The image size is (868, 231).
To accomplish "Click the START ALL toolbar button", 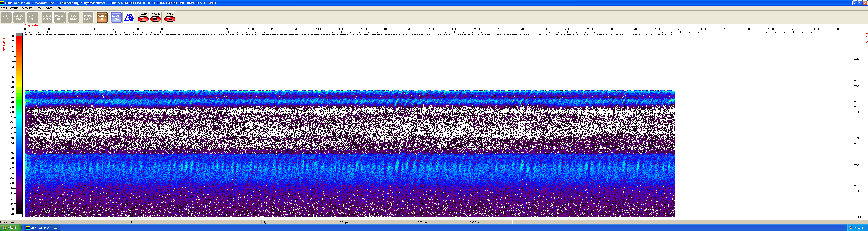I will tap(33, 18).
